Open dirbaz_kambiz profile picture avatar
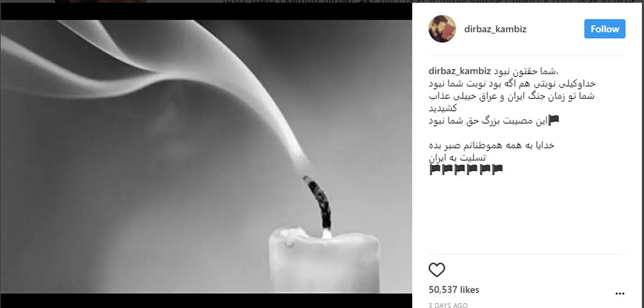This screenshot has height=308, width=644. tap(442, 29)
